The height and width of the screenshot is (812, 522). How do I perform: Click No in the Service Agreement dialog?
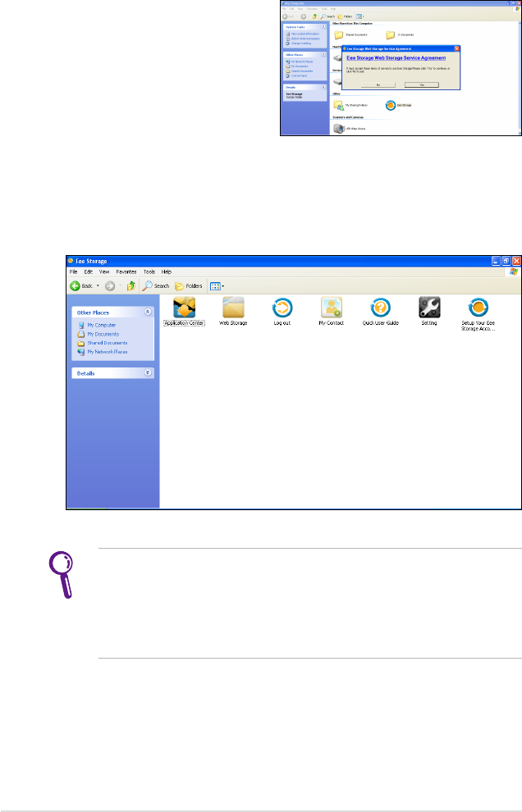[x=378, y=84]
